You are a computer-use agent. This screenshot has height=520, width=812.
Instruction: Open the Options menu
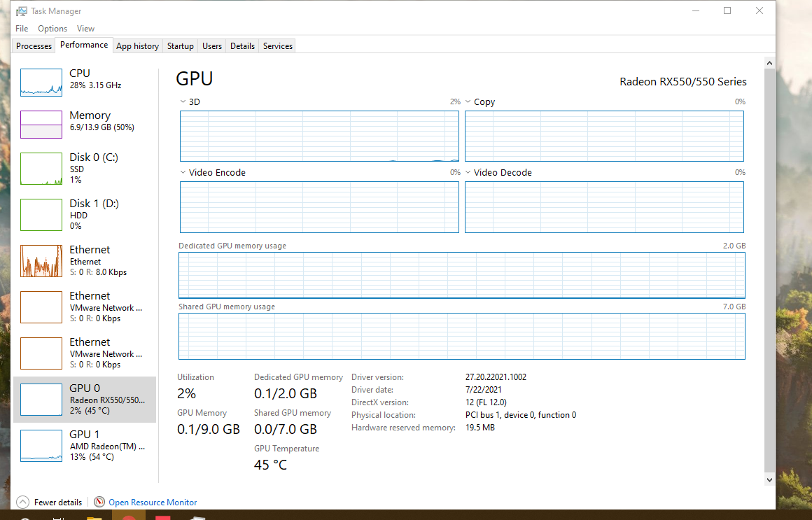click(x=52, y=29)
